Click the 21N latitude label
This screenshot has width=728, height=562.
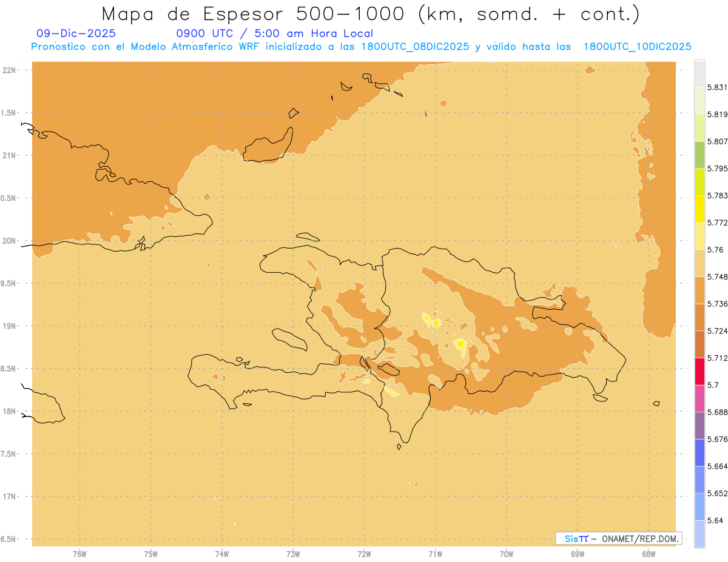click(9, 155)
